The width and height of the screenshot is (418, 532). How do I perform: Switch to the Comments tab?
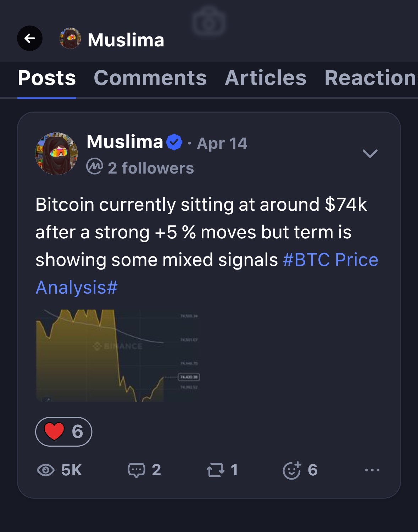[x=150, y=78]
